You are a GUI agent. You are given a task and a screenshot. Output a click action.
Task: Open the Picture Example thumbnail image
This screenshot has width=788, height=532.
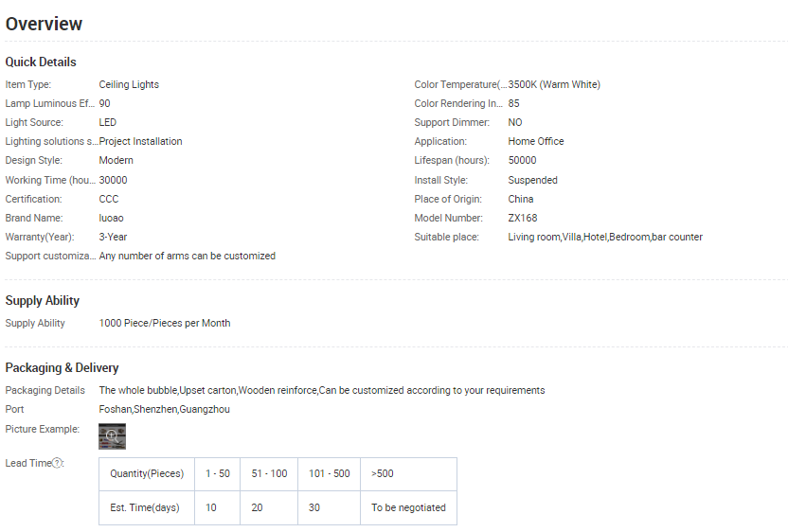(112, 435)
